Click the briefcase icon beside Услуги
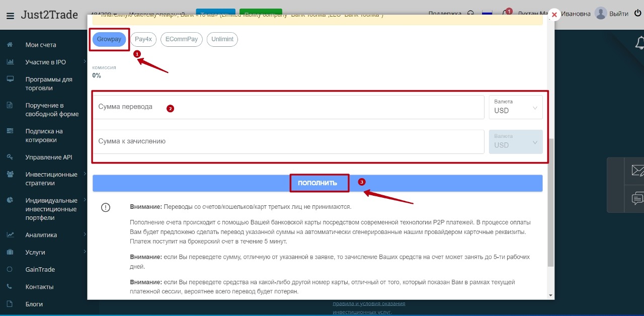The height and width of the screenshot is (316, 644). click(x=10, y=252)
